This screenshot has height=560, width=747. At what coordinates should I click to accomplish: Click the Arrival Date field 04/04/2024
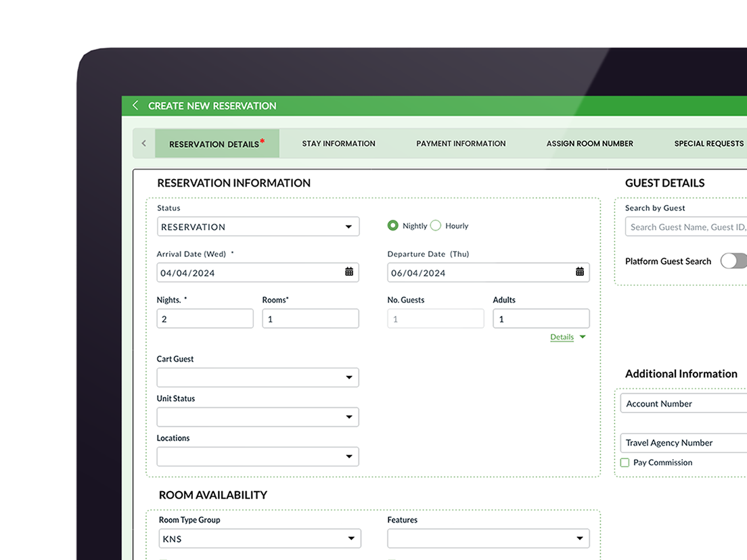[258, 273]
